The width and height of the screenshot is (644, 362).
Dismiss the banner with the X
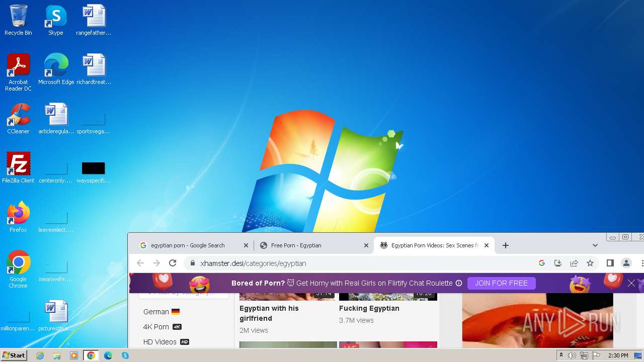point(631,283)
